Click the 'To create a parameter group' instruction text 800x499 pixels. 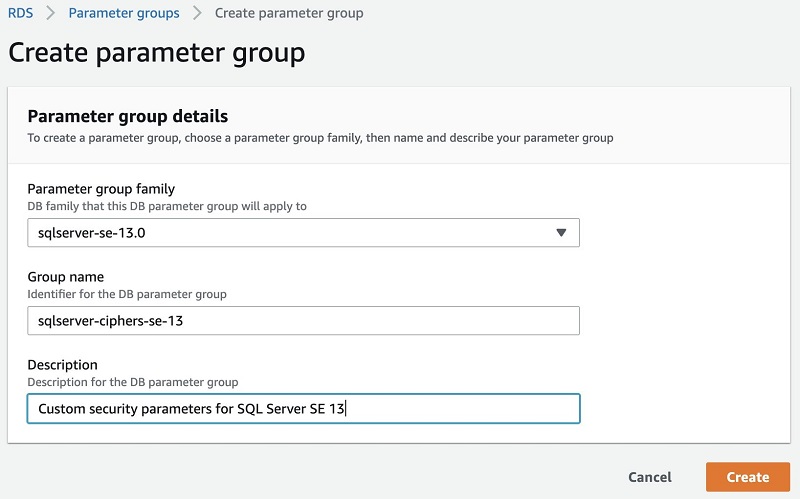(320, 138)
